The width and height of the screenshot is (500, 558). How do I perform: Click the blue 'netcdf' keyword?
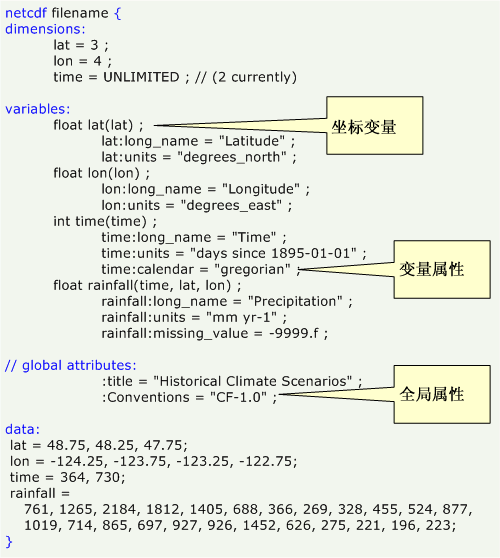[x=26, y=13]
